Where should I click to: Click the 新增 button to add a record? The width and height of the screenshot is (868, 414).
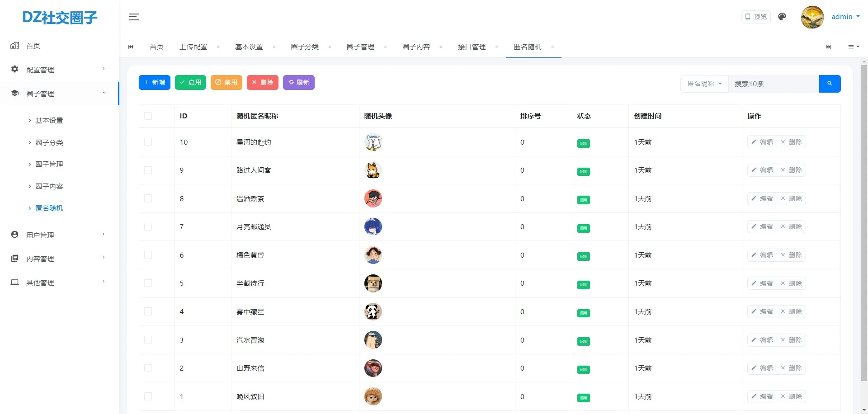point(154,82)
